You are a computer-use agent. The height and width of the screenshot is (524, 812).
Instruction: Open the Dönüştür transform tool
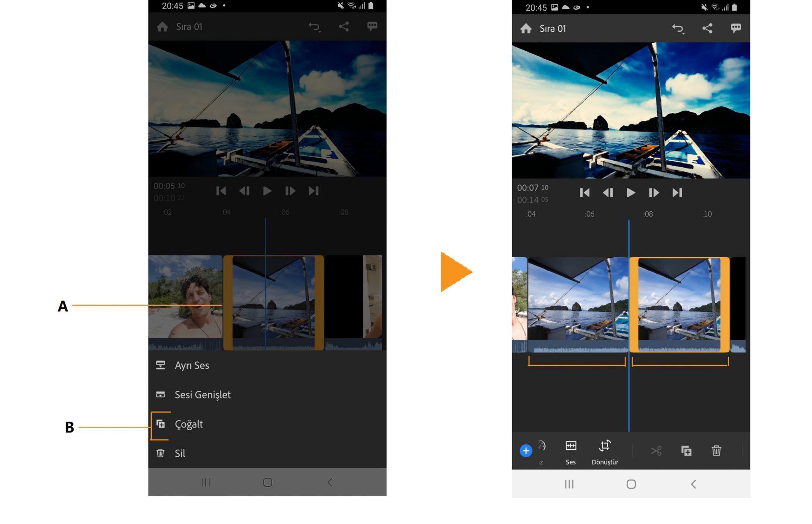click(605, 452)
